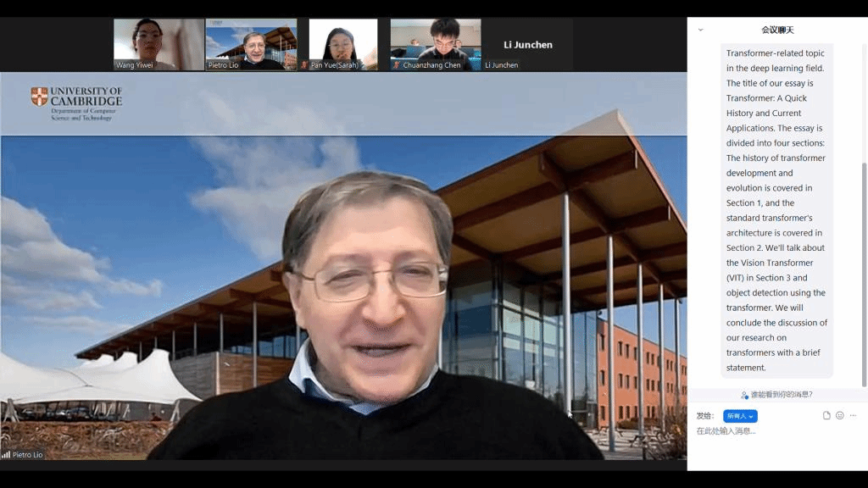Image resolution: width=868 pixels, height=488 pixels.
Task: Click the 会议聊天 panel title
Action: coord(776,30)
